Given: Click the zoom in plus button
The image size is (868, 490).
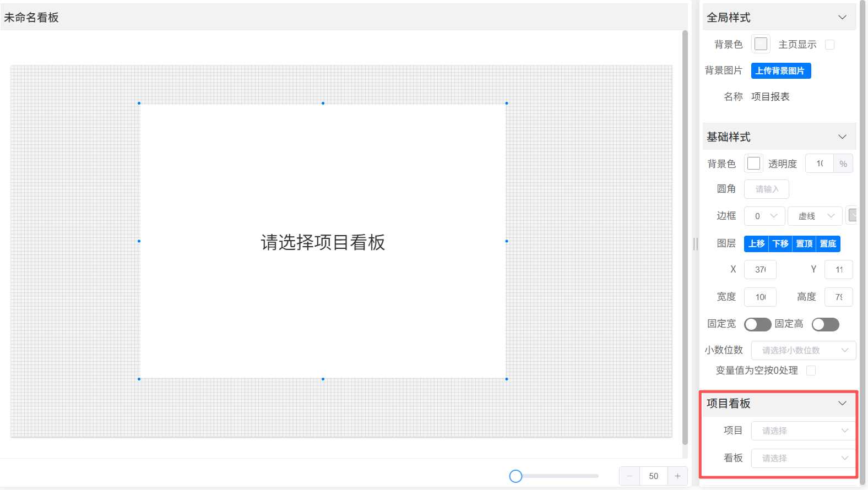Looking at the screenshot, I should tap(677, 476).
